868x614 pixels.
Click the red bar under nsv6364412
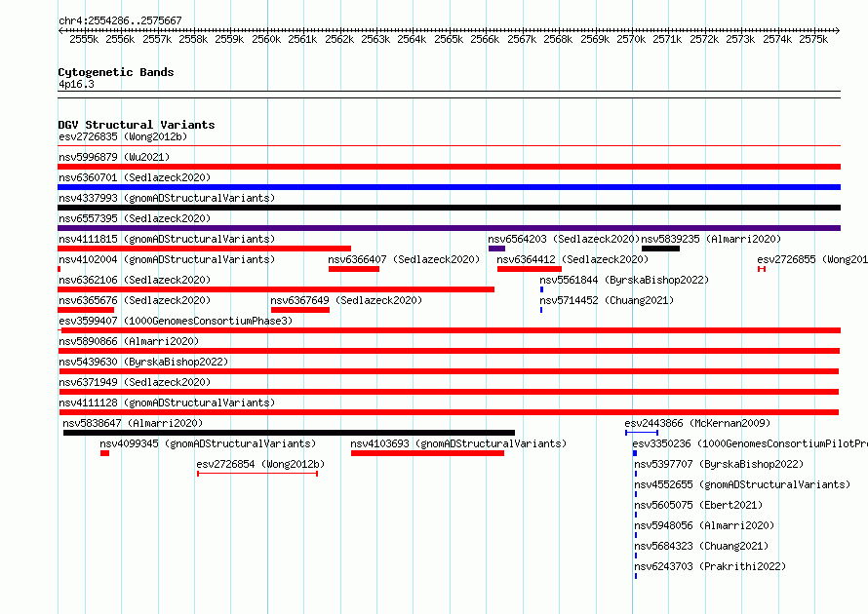(x=530, y=269)
